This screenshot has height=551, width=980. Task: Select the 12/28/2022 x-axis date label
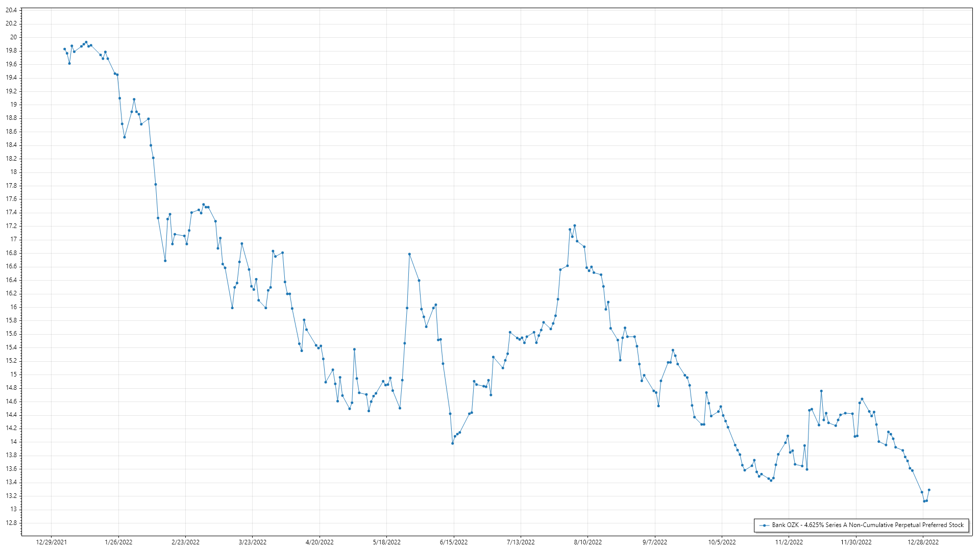(x=923, y=542)
